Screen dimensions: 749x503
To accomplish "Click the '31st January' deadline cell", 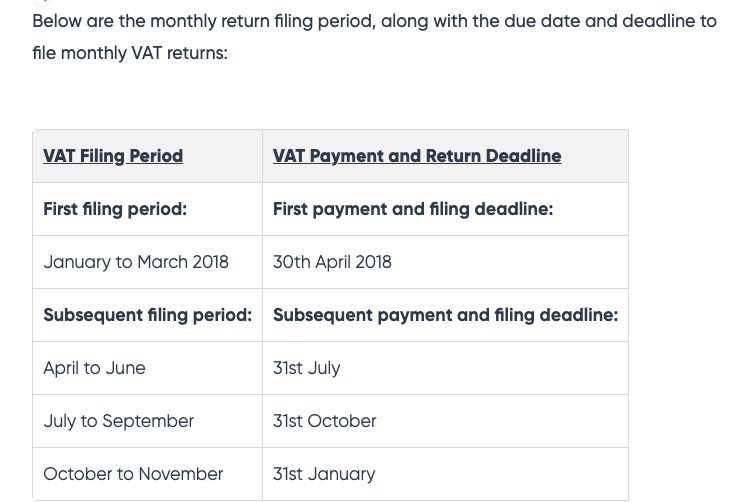I will (324, 474).
